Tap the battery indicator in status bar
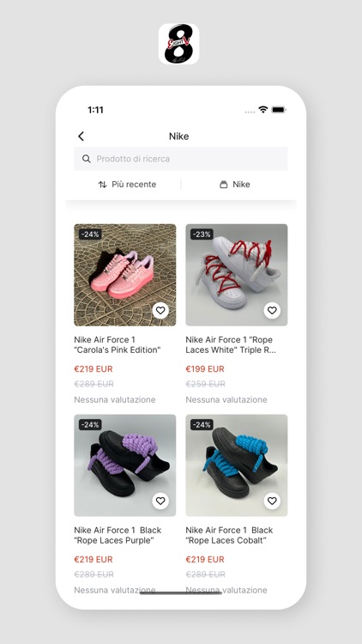 279,110
